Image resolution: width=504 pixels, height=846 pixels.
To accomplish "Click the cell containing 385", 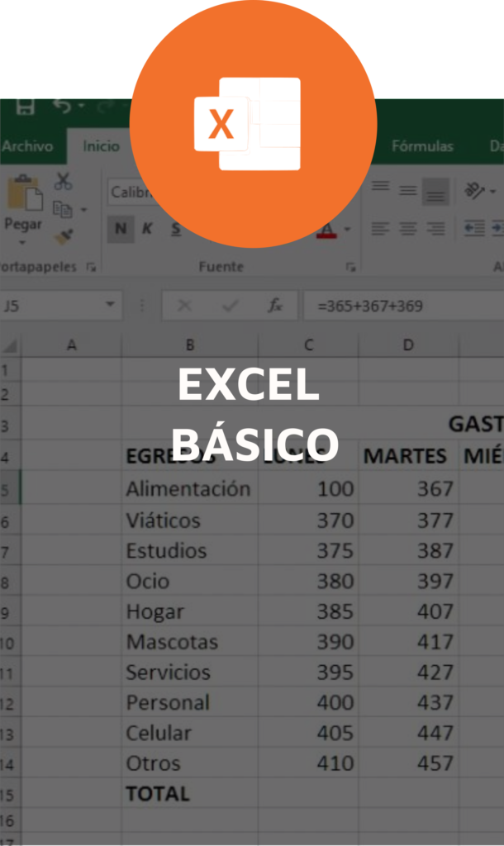I will click(309, 611).
